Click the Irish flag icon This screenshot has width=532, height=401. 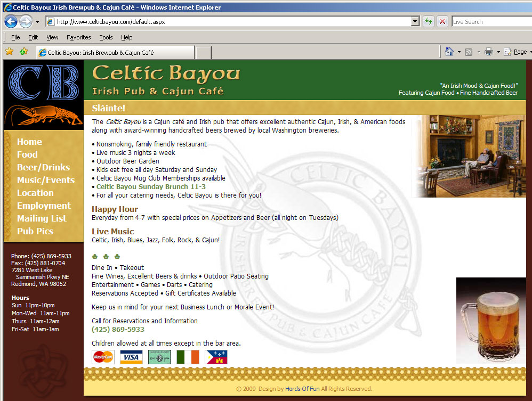[x=188, y=357]
